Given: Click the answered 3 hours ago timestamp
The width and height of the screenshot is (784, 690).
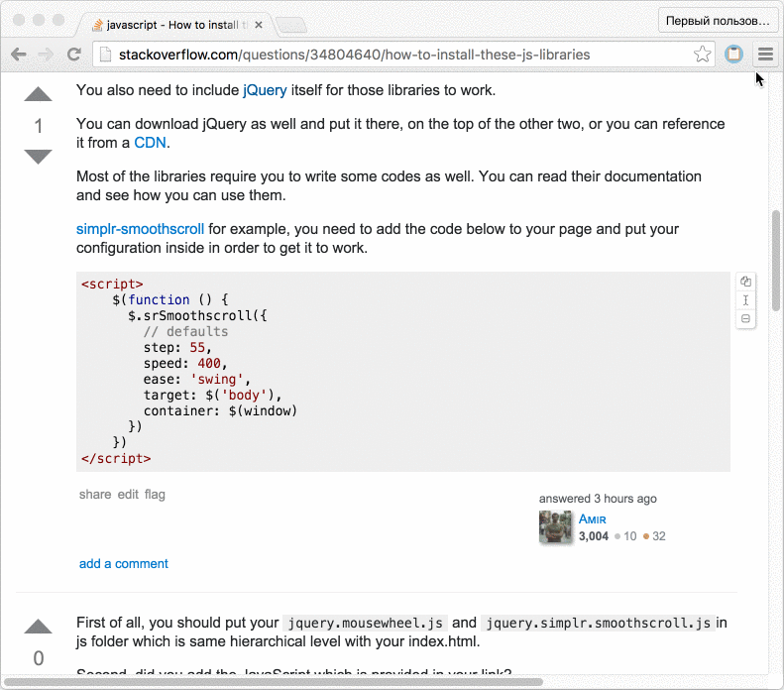Looking at the screenshot, I should (598, 499).
